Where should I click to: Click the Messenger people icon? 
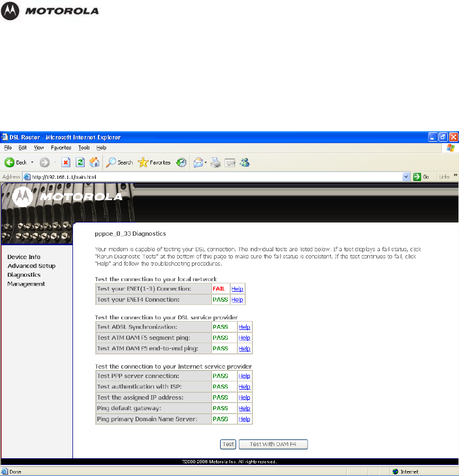[244, 162]
